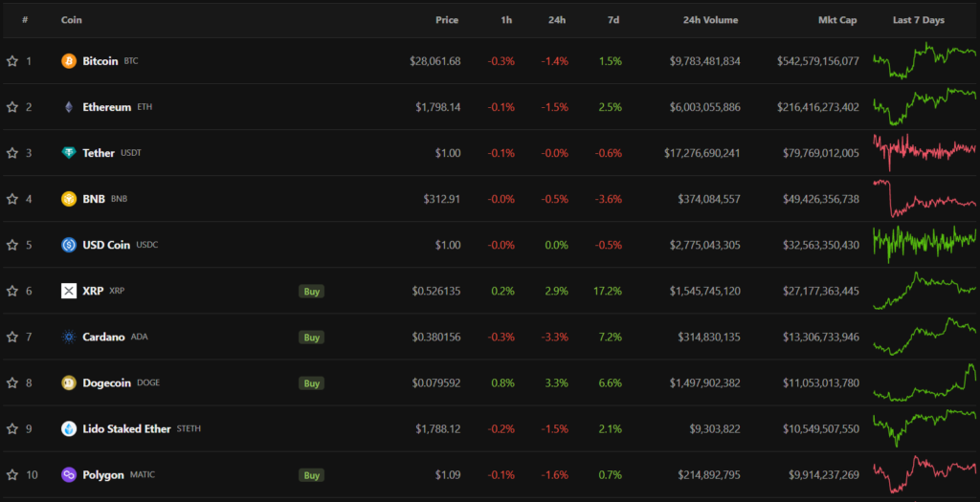The height and width of the screenshot is (502, 980).
Task: Sort by the 1h change column
Action: (x=506, y=20)
